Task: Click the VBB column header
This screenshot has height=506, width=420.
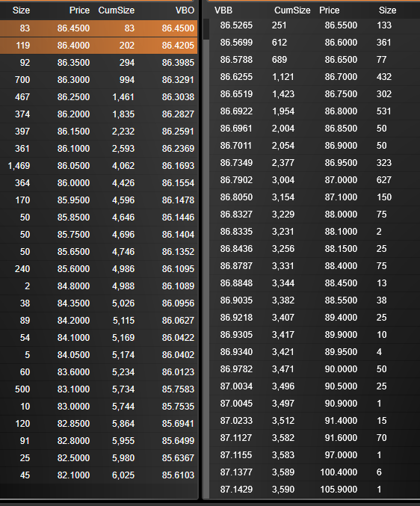Action: (223, 10)
